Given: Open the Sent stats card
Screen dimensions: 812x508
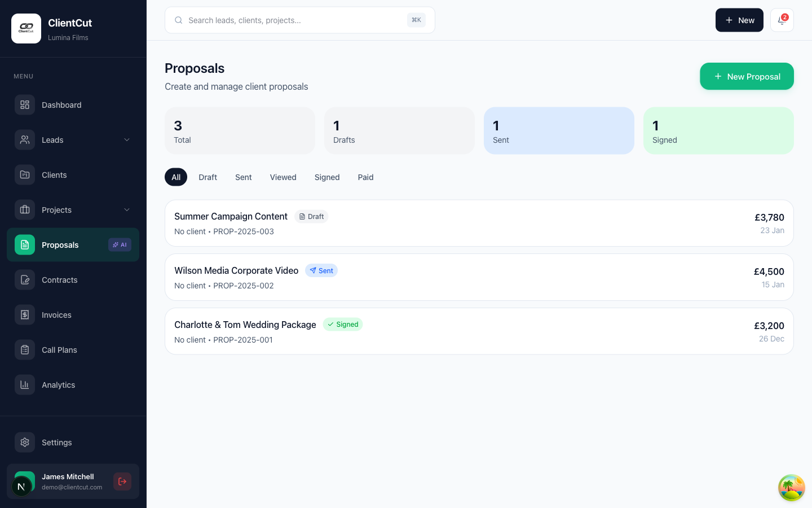Looking at the screenshot, I should (559, 130).
